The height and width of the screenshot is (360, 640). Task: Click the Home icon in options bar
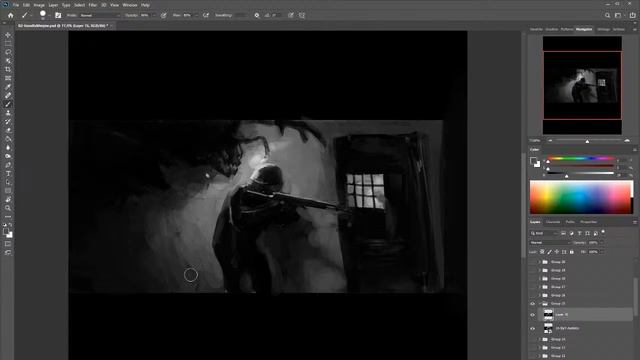pyautogui.click(x=11, y=16)
